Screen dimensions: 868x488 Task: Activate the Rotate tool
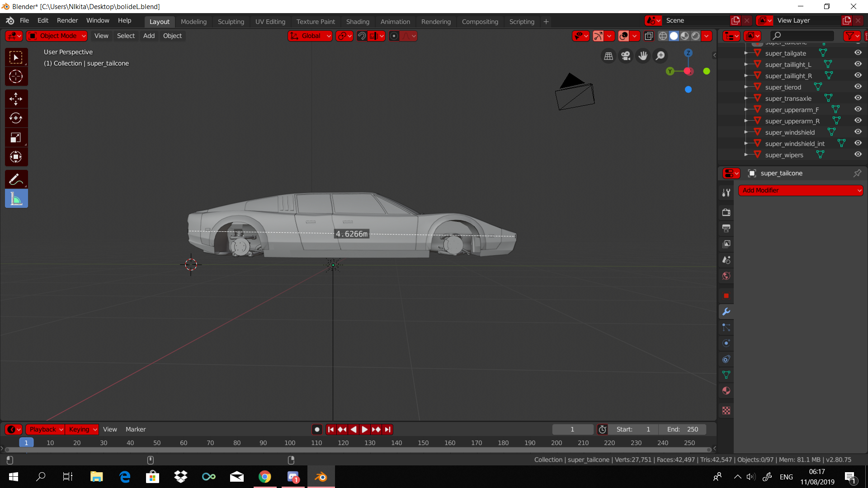(16, 118)
